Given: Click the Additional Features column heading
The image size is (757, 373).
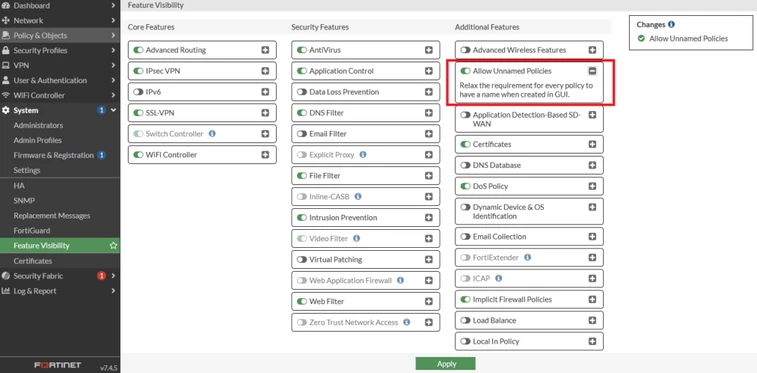Looking at the screenshot, I should (x=487, y=28).
